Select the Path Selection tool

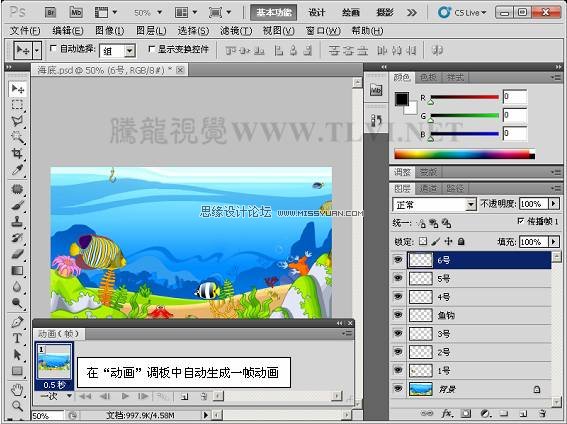point(17,355)
